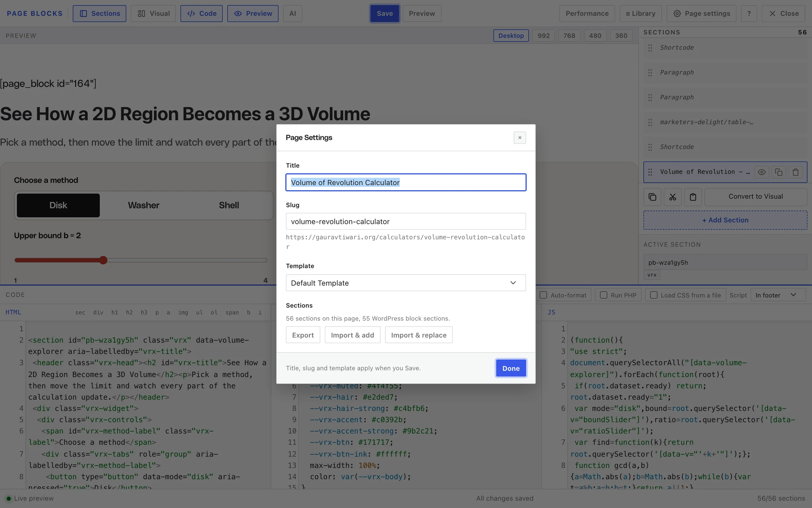Click the Upper bound slider thumb
This screenshot has height=508, width=812.
coord(103,260)
